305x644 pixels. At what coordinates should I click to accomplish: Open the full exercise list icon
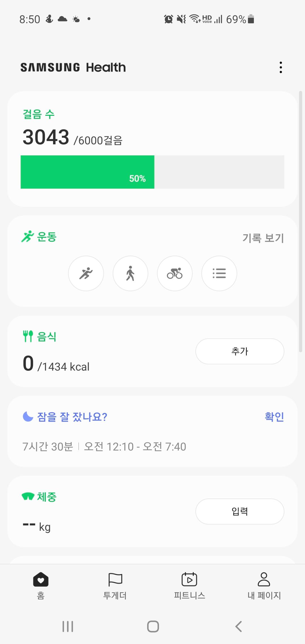[219, 273]
